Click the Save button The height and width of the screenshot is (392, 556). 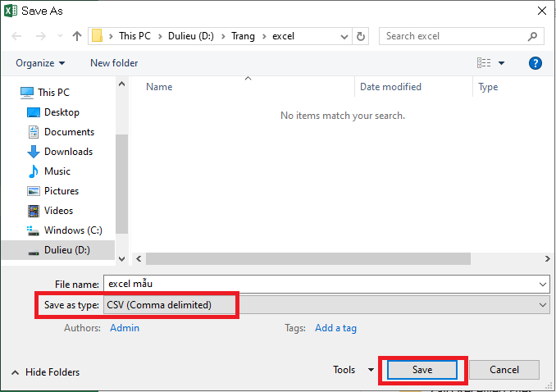click(422, 370)
